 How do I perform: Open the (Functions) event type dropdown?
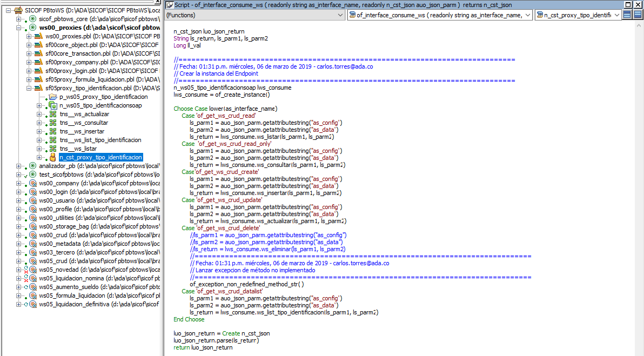tap(340, 15)
